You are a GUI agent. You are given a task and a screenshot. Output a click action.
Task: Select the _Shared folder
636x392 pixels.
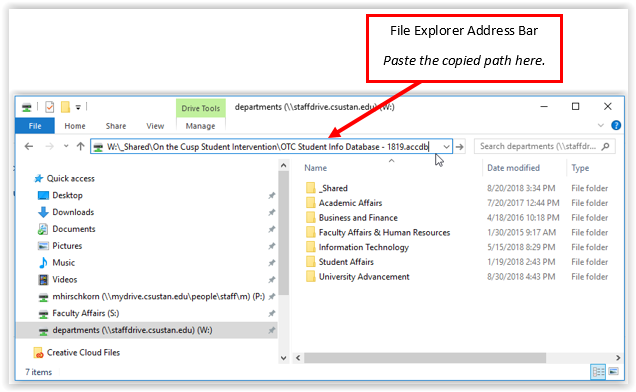click(x=333, y=188)
